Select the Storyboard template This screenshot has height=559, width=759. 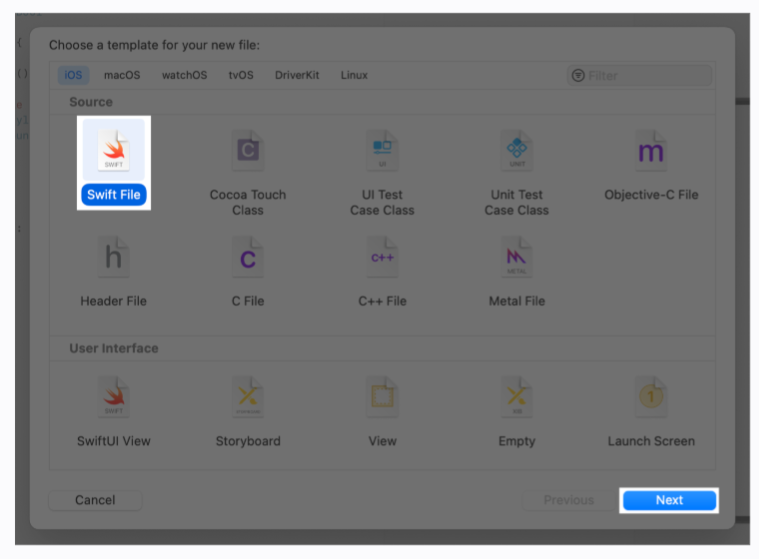point(248,412)
